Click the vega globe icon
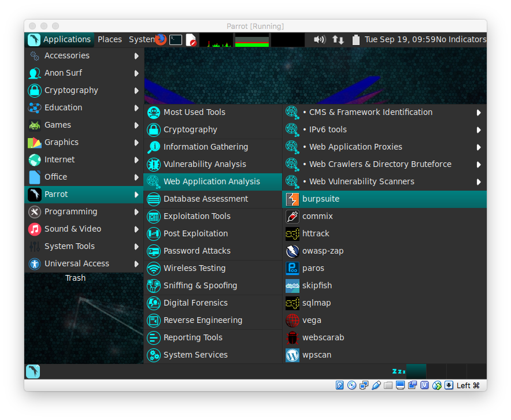Image resolution: width=511 pixels, height=420 pixels. (292, 320)
